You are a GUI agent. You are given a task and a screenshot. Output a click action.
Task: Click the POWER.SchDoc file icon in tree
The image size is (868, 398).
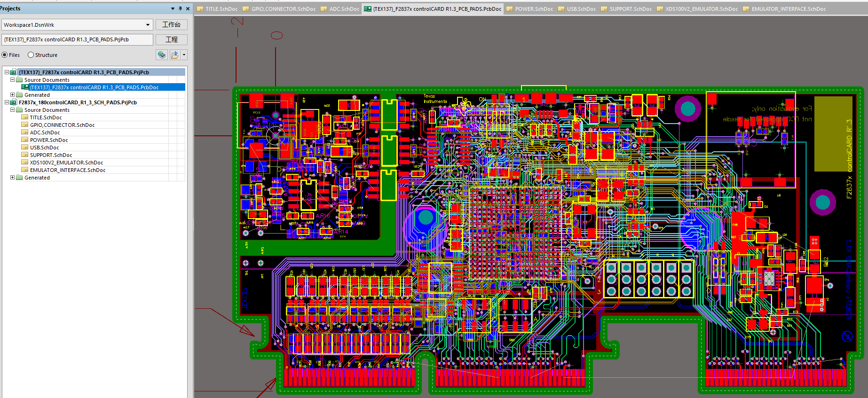tap(25, 140)
